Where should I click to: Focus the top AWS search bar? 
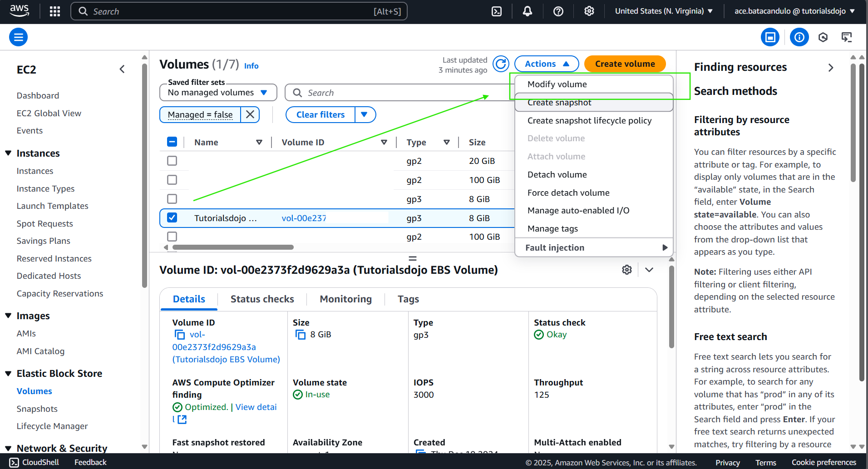pos(239,11)
